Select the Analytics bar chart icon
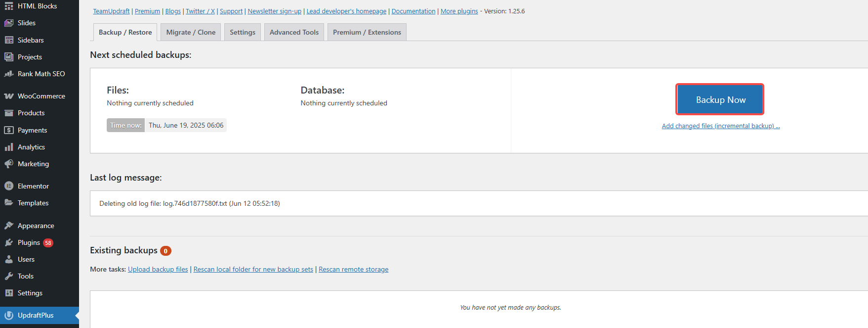868x328 pixels. (x=9, y=147)
